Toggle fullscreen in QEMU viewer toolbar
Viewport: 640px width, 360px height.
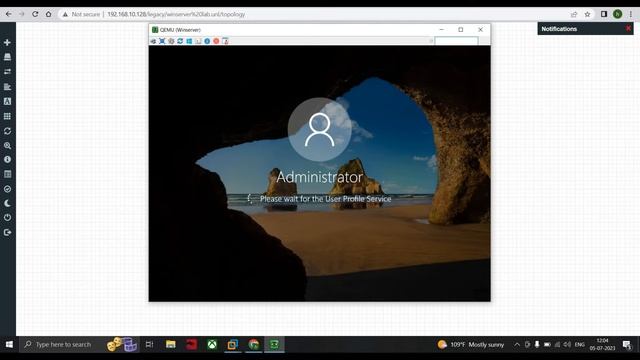point(162,41)
